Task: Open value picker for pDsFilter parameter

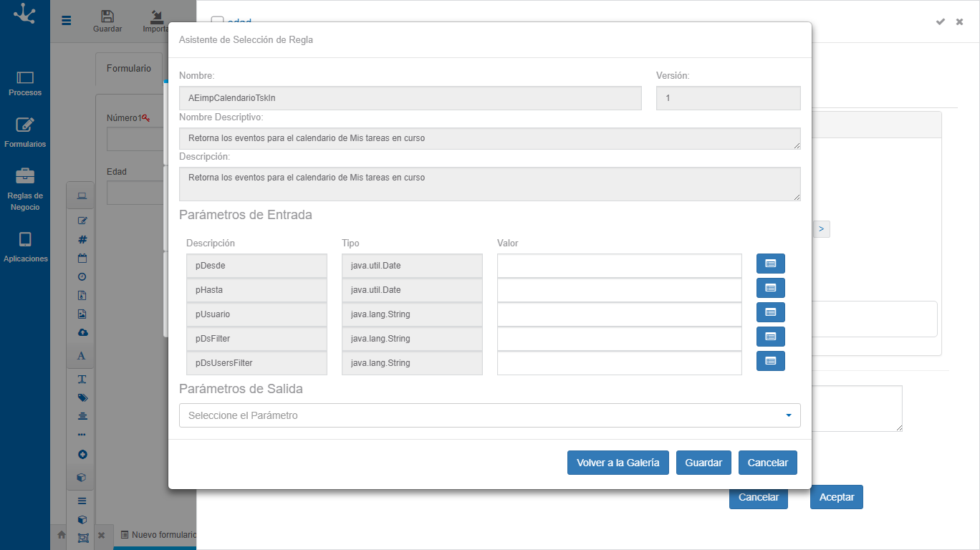Action: 771,337
